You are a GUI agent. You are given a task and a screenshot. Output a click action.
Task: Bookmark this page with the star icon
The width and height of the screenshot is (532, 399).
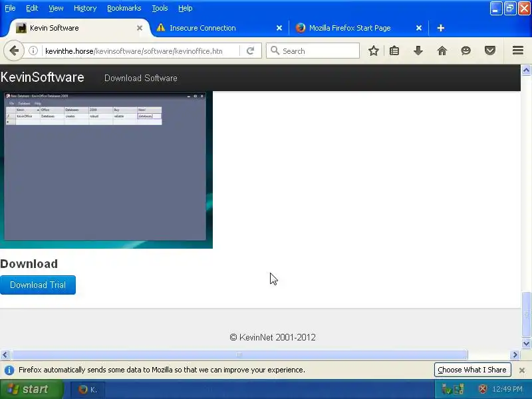click(374, 51)
